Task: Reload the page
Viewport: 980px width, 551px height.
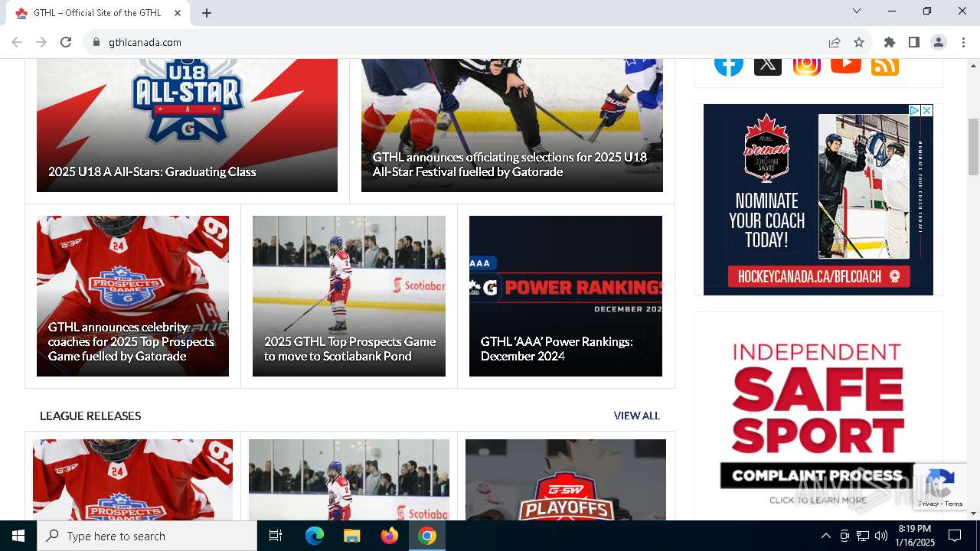Action: tap(66, 42)
